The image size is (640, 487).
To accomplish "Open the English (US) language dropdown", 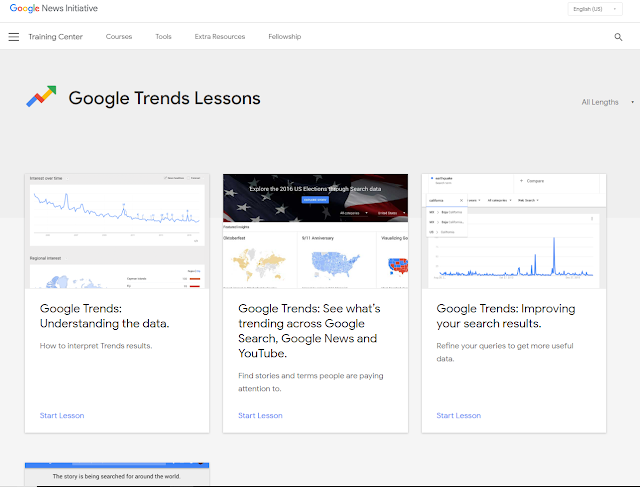I will 595,9.
